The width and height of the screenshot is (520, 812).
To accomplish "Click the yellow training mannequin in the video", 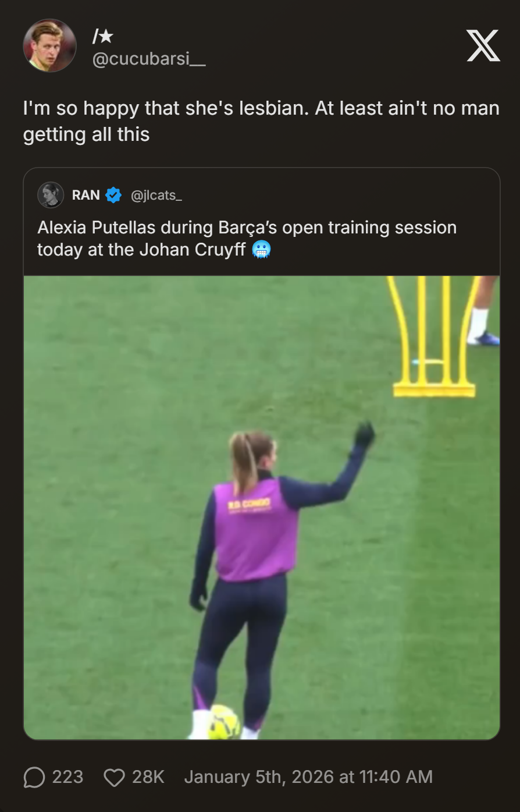I will coord(434,336).
